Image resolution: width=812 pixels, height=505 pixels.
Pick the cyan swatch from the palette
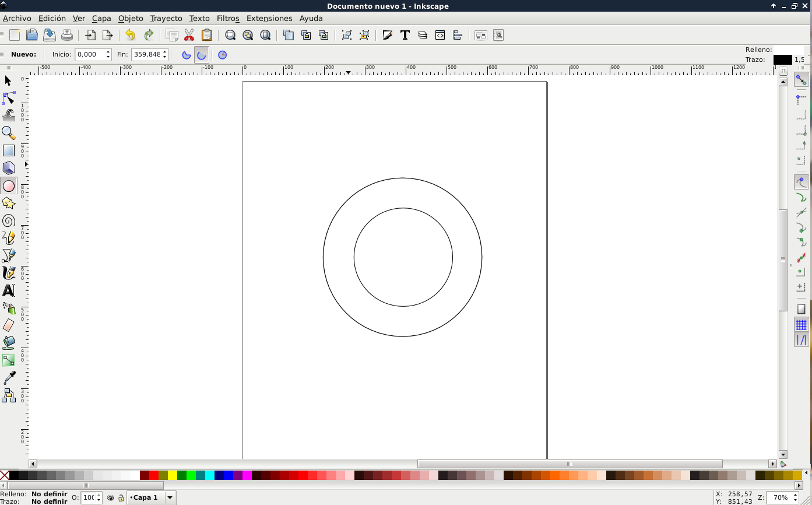(210, 475)
